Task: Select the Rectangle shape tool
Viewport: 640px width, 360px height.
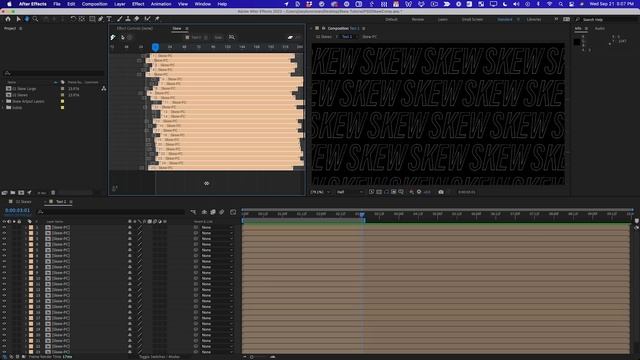Action: click(x=92, y=19)
